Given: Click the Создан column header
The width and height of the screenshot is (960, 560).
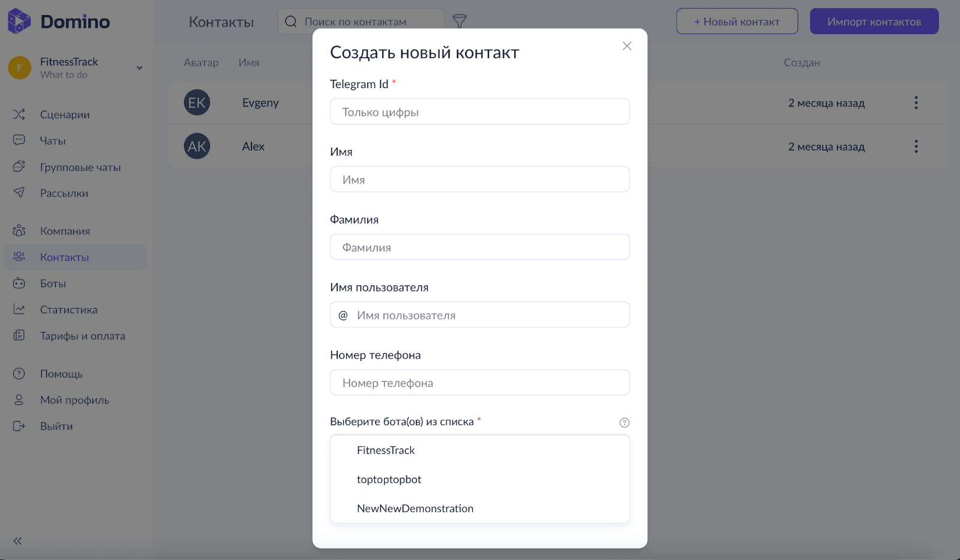Looking at the screenshot, I should tap(802, 62).
